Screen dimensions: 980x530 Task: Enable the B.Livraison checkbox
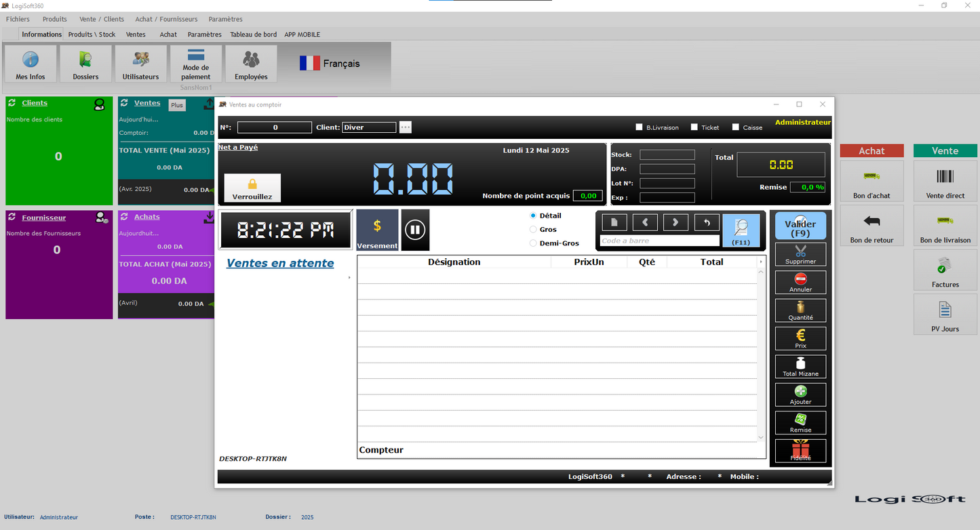639,127
